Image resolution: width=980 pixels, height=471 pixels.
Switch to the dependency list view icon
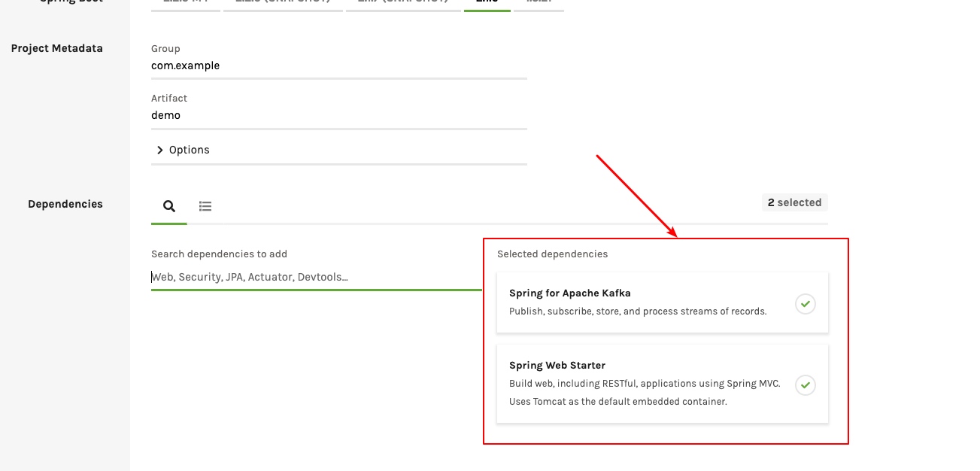click(x=205, y=205)
